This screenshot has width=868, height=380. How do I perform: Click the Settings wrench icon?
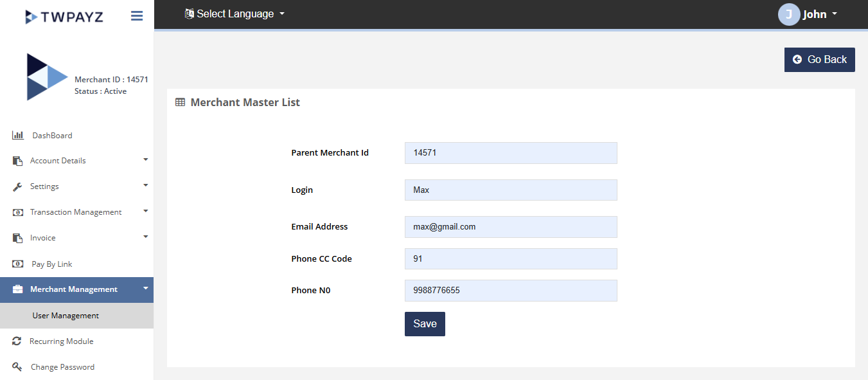click(18, 186)
